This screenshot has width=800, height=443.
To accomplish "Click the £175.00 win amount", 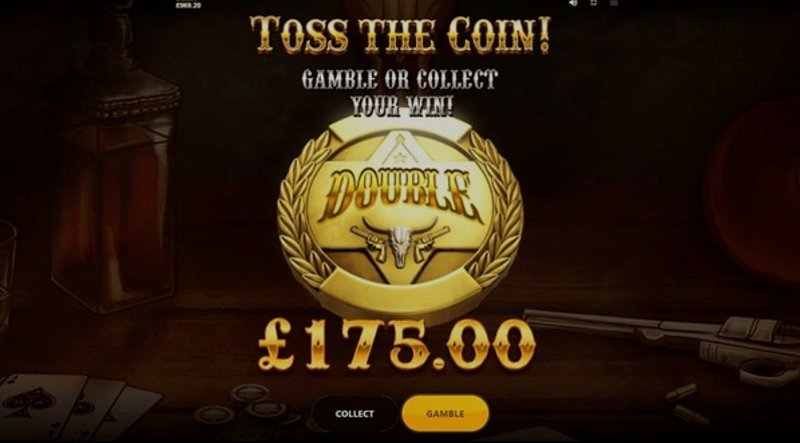I will click(x=397, y=345).
